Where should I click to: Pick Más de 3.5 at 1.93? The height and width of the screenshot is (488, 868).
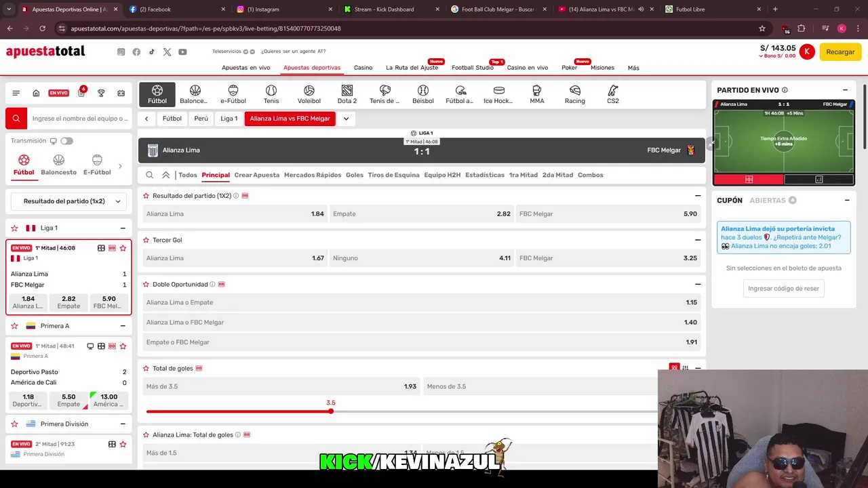point(281,386)
